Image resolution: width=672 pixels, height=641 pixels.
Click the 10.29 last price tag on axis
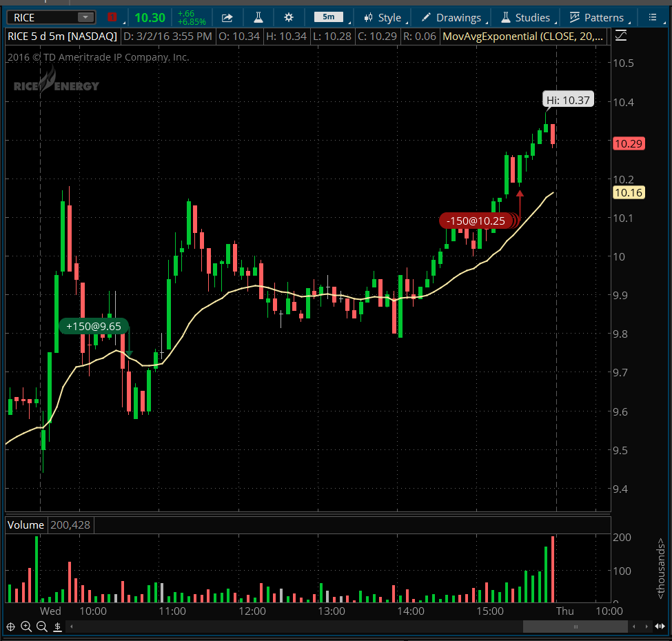[629, 143]
